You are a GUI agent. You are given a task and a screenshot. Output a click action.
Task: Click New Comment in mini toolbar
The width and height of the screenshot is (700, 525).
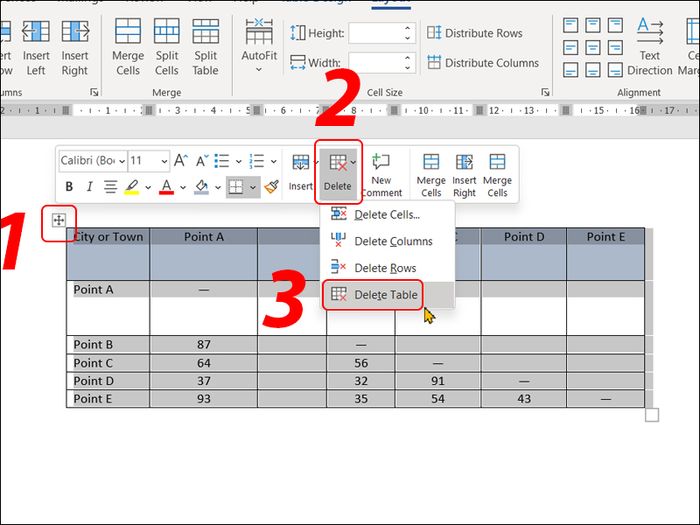381,175
